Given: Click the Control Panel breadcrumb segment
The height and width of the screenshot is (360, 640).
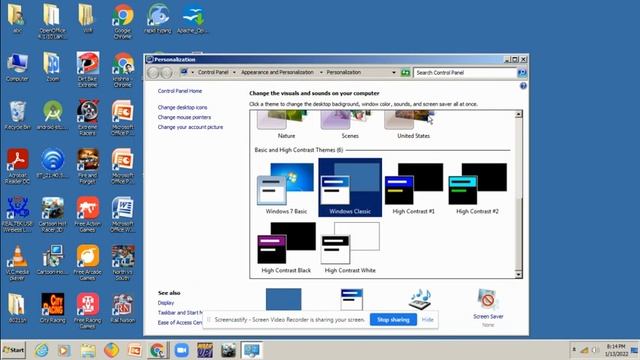Looking at the screenshot, I should click(x=213, y=72).
